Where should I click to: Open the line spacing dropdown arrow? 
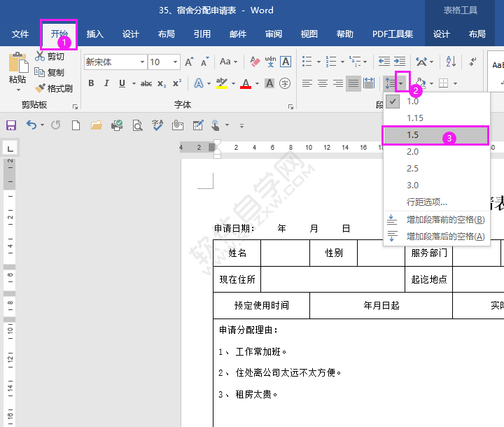tap(401, 83)
